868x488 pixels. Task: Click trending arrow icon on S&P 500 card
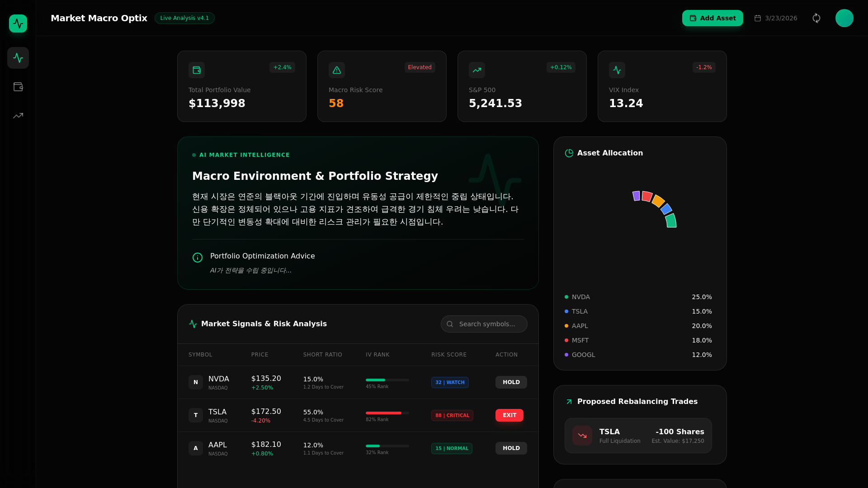coord(477,70)
